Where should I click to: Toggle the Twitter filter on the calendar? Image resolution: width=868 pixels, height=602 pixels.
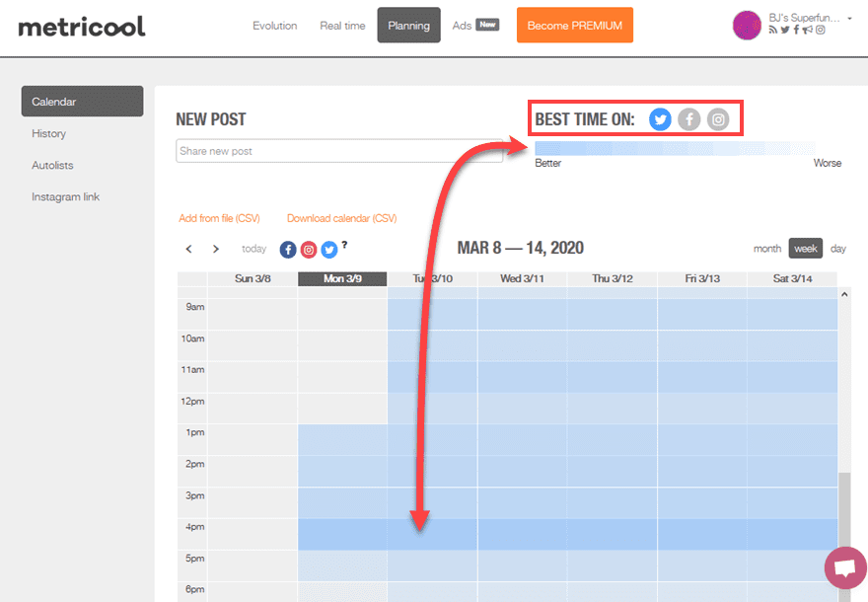click(x=328, y=250)
